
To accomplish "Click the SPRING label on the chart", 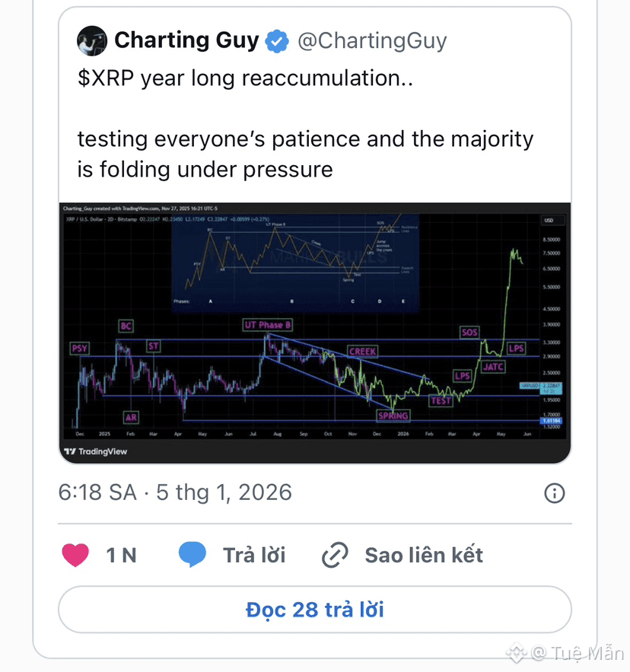I will coord(393,416).
